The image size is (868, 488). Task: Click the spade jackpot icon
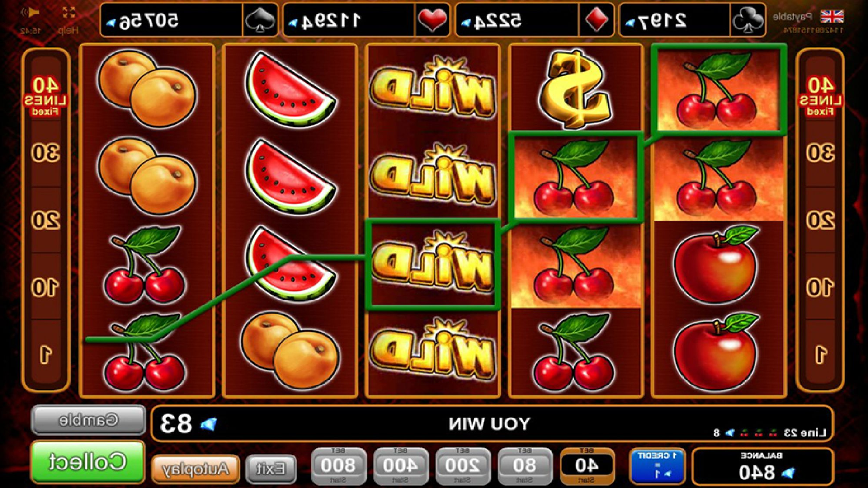pos(260,20)
